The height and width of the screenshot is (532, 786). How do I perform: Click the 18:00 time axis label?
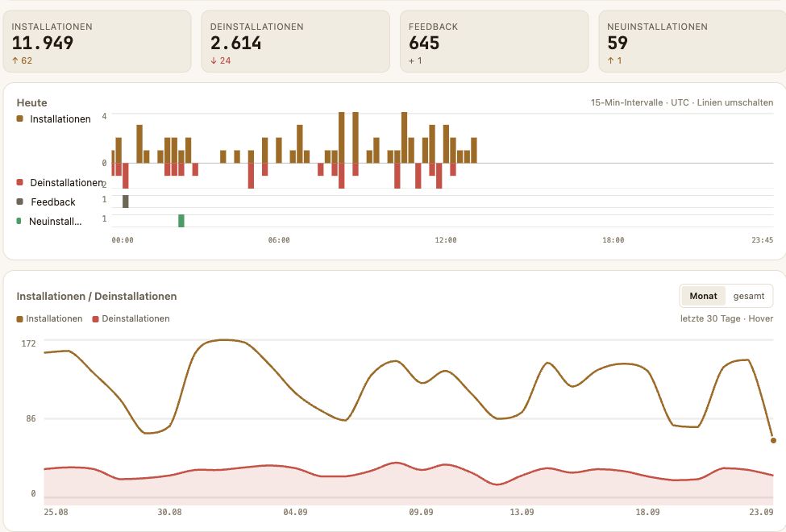613,240
